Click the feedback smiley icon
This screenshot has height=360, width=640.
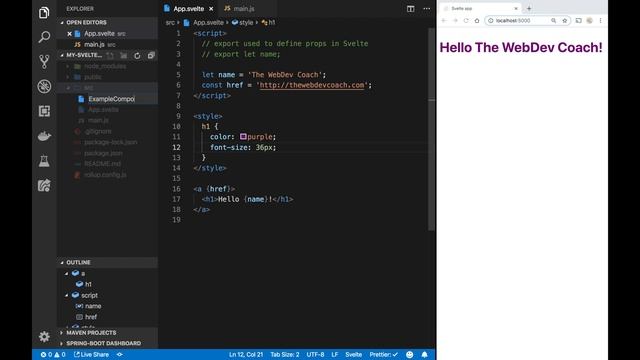click(x=409, y=355)
